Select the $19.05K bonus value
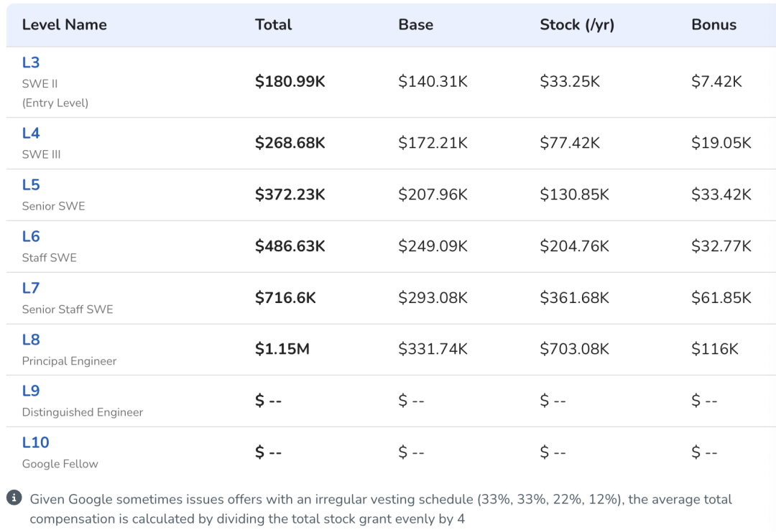Viewport: 776px width, 532px height. tap(721, 143)
